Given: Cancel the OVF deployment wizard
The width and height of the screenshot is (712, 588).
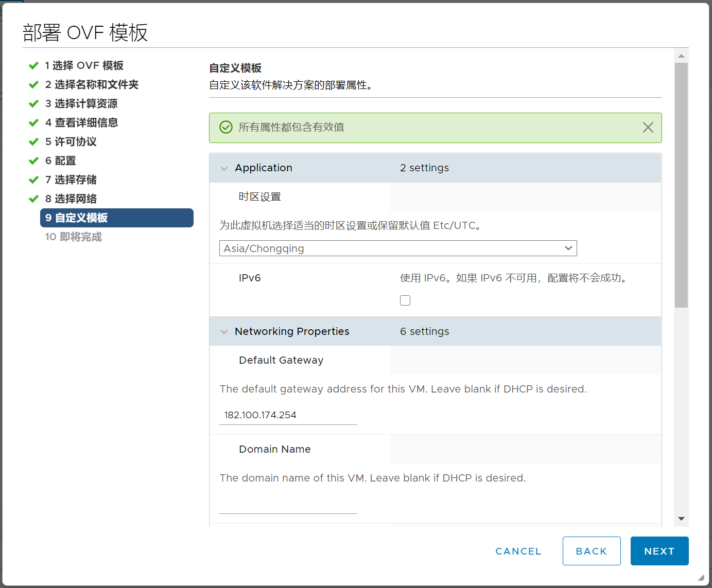Looking at the screenshot, I should (518, 551).
